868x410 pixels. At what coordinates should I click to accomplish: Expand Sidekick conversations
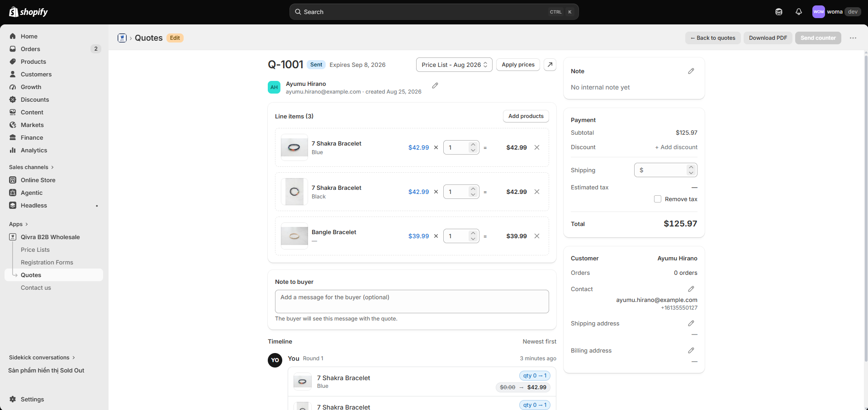point(42,358)
